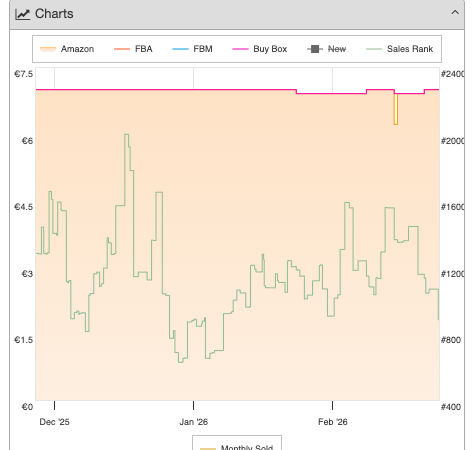Click the #400 rank axis label
The height and width of the screenshot is (450, 474).
pyautogui.click(x=451, y=407)
